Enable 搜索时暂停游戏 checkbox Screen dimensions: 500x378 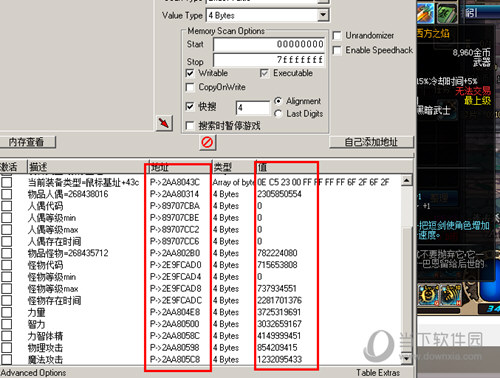(190, 126)
